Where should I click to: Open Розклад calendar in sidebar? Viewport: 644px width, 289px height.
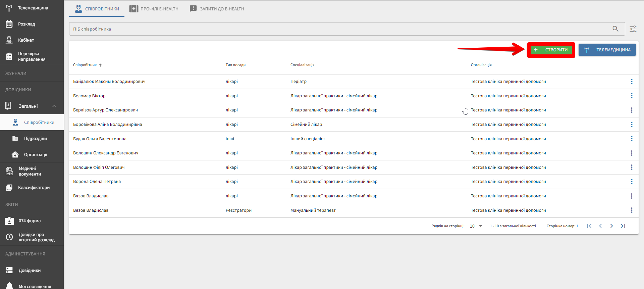26,24
